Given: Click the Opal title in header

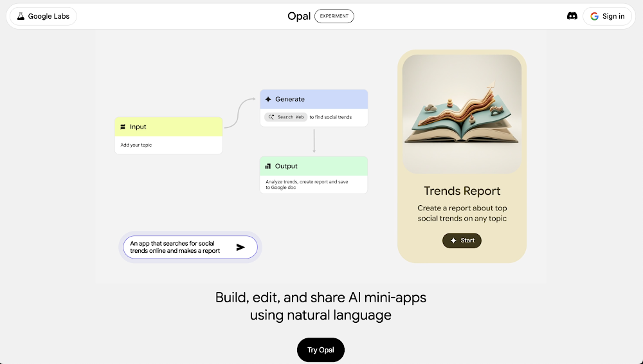Looking at the screenshot, I should pos(299,16).
